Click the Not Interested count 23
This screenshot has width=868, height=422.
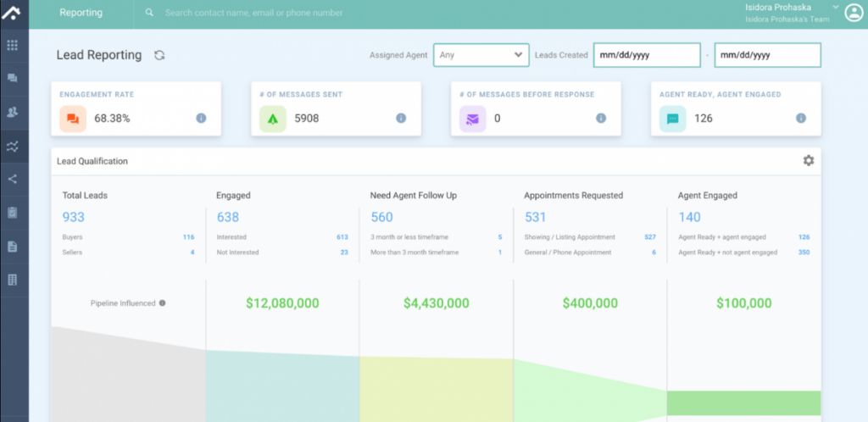pyautogui.click(x=344, y=253)
